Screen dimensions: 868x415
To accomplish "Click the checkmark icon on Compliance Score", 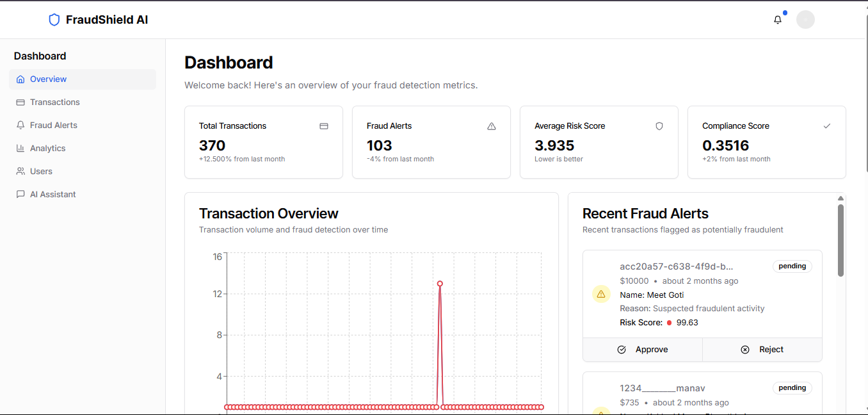I will (x=827, y=126).
